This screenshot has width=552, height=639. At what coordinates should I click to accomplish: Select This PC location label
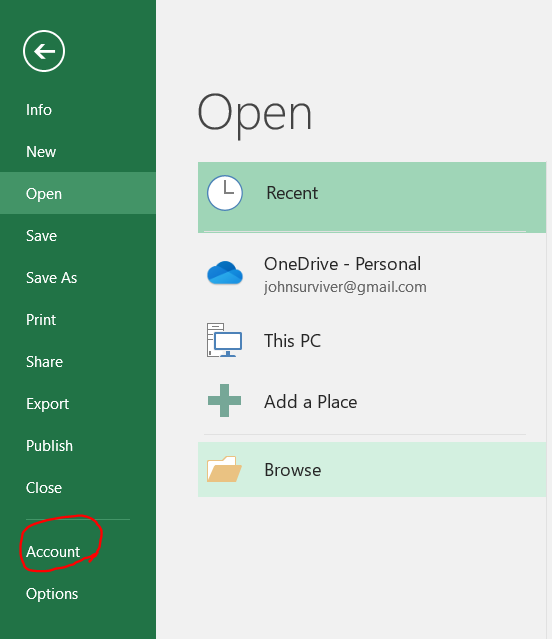click(x=292, y=341)
